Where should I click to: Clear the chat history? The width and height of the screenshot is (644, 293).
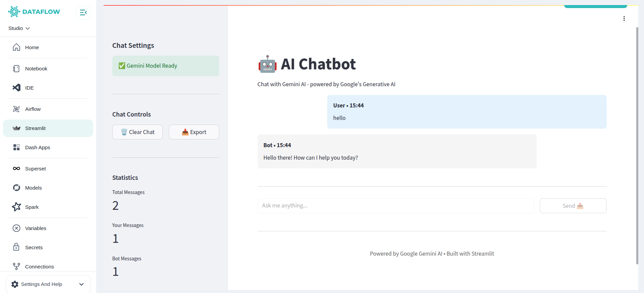pyautogui.click(x=138, y=132)
